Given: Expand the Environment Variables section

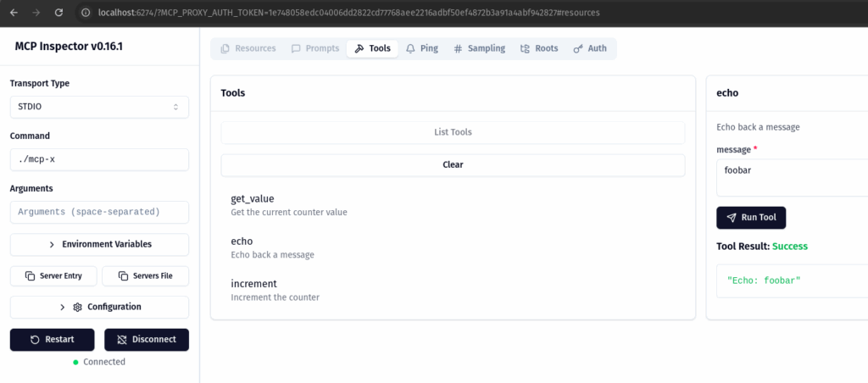Looking at the screenshot, I should [99, 244].
